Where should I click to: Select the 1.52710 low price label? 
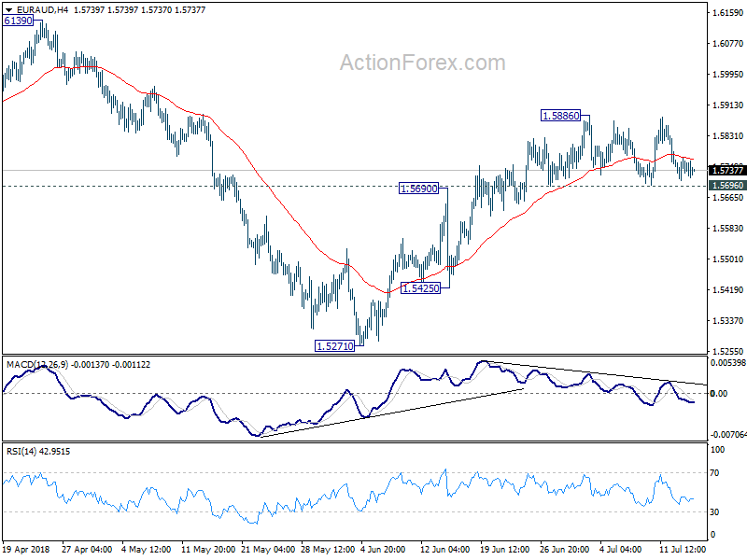[335, 346]
